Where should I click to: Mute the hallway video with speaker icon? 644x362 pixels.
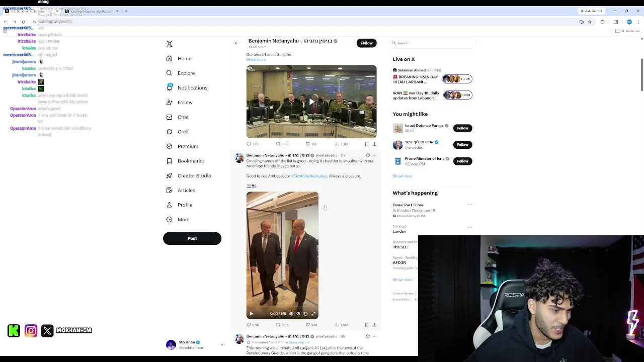click(x=291, y=314)
